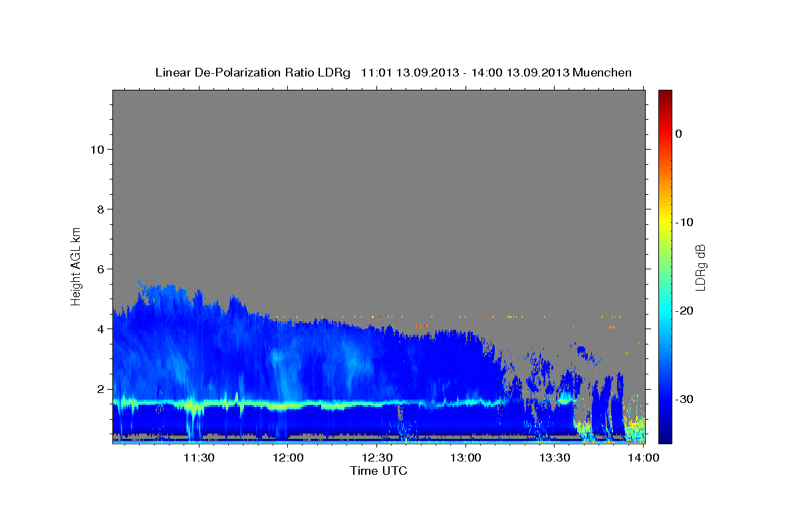Click the colorbar value -10
This screenshot has width=798, height=532.
[x=684, y=222]
